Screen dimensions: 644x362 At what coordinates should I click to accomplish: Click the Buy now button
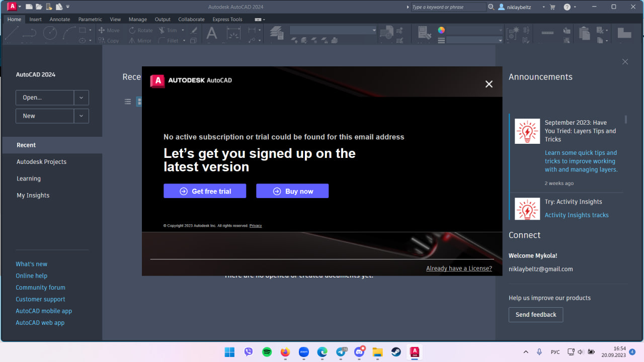tap(292, 191)
